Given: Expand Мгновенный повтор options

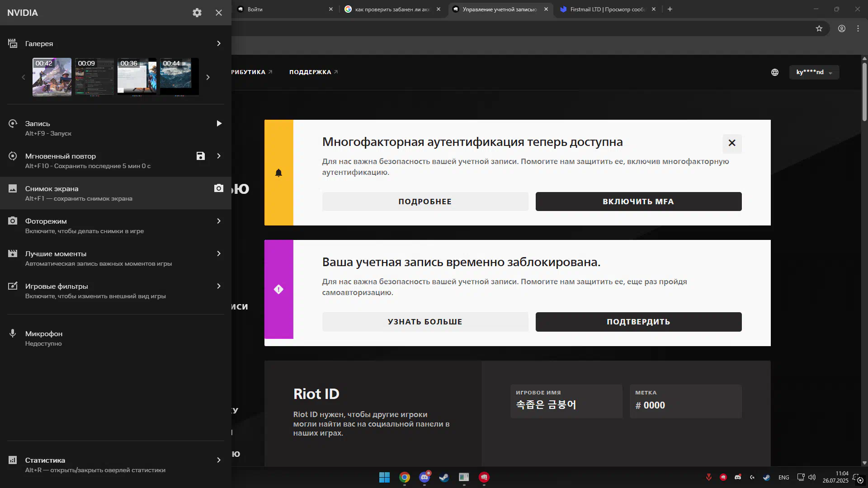Looking at the screenshot, I should pos(219,156).
